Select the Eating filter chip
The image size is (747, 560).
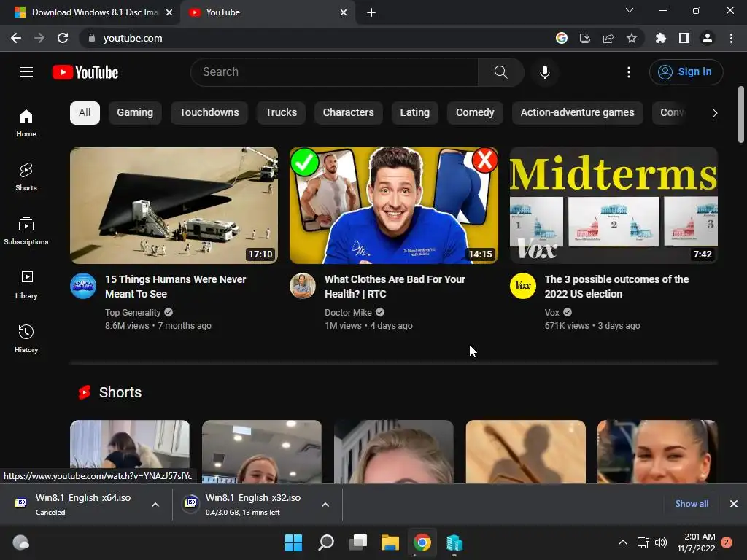(x=414, y=113)
